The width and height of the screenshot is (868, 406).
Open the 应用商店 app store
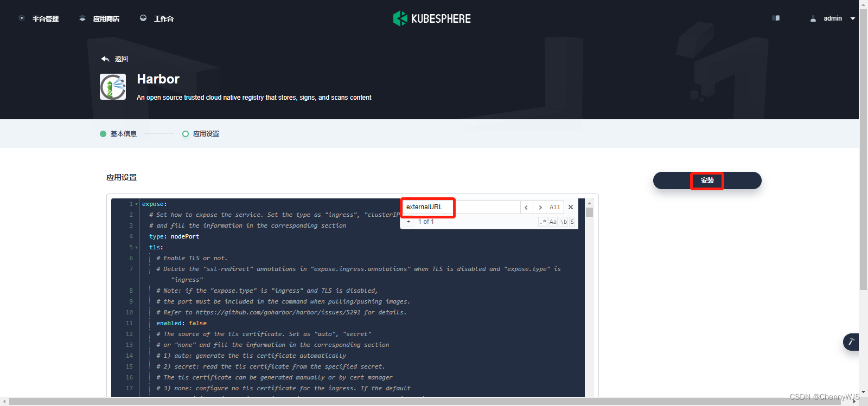coord(100,18)
